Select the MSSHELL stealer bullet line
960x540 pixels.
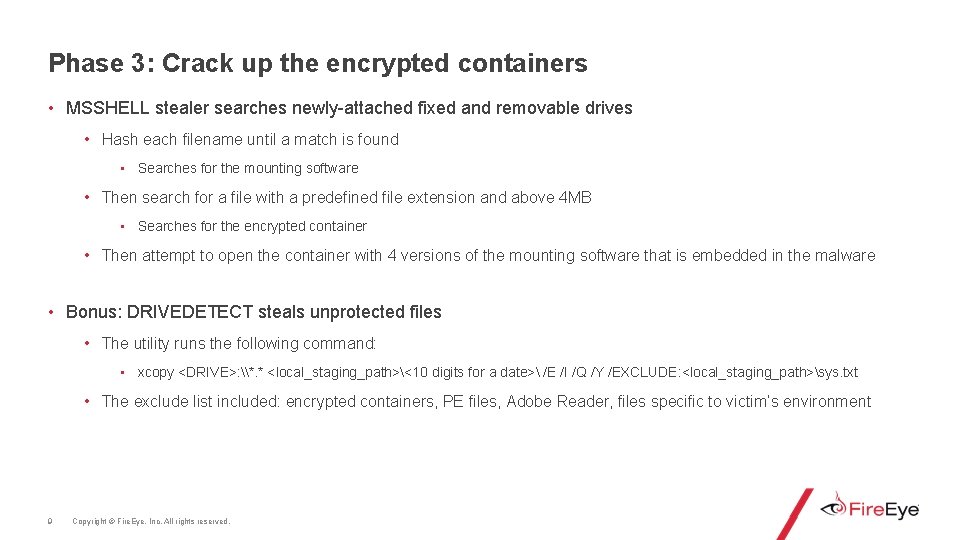coord(349,108)
